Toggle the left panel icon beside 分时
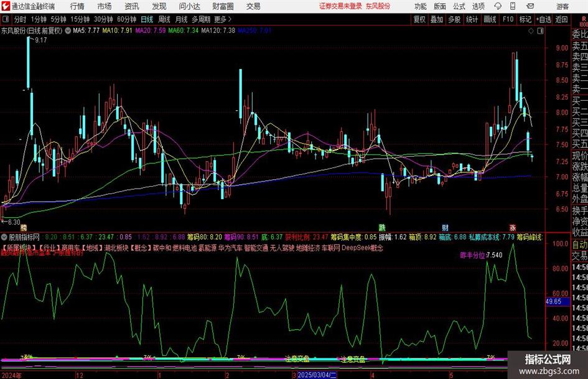Viewport: 588px width, 379px height. pyautogui.click(x=5, y=19)
